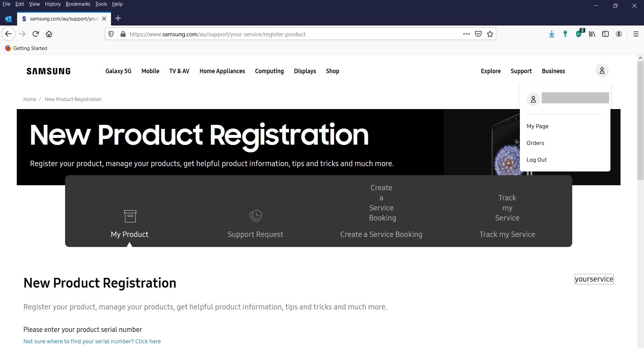Open Explore navigation item

click(x=491, y=71)
